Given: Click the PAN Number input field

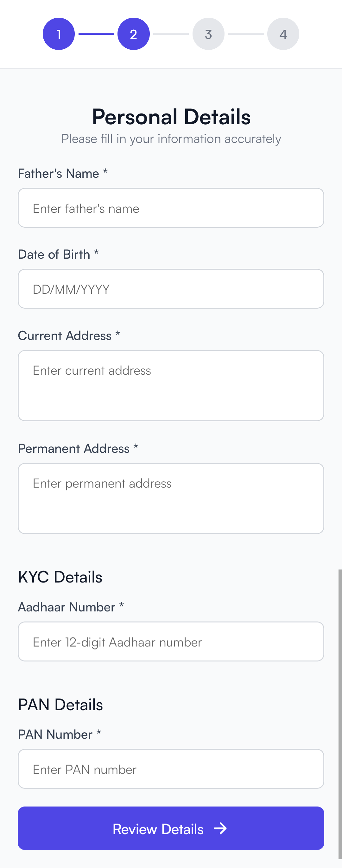Looking at the screenshot, I should point(171,769).
